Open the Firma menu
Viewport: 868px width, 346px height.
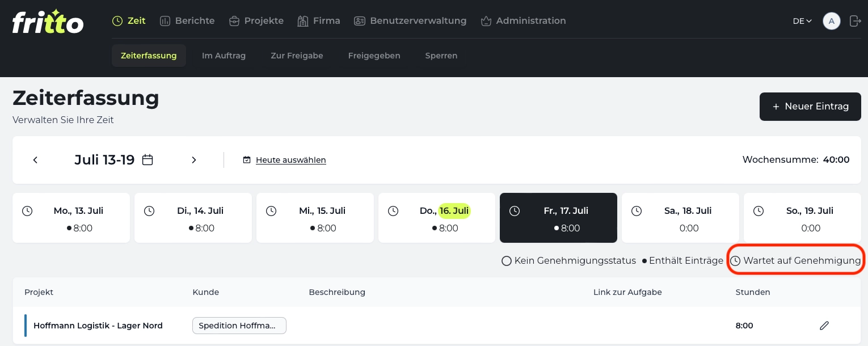319,21
